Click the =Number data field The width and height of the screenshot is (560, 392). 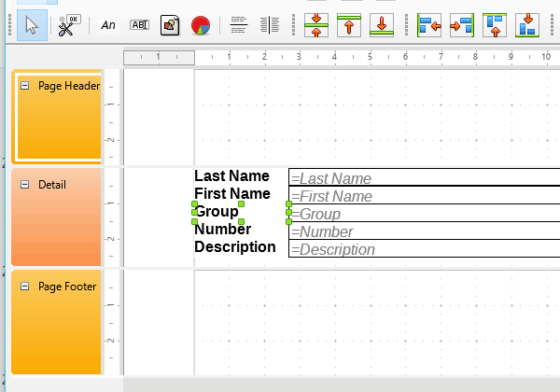tap(425, 231)
